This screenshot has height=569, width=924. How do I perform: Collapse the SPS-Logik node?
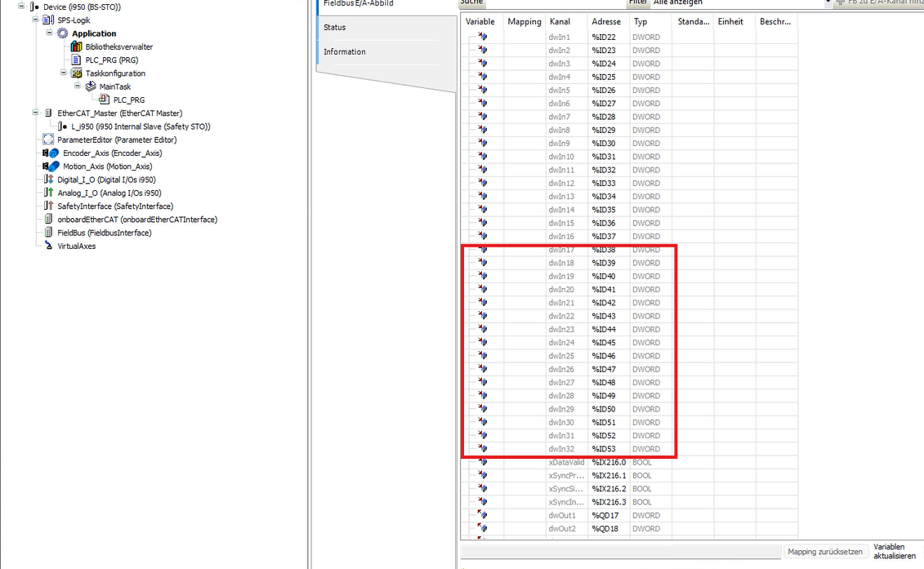pyautogui.click(x=35, y=20)
